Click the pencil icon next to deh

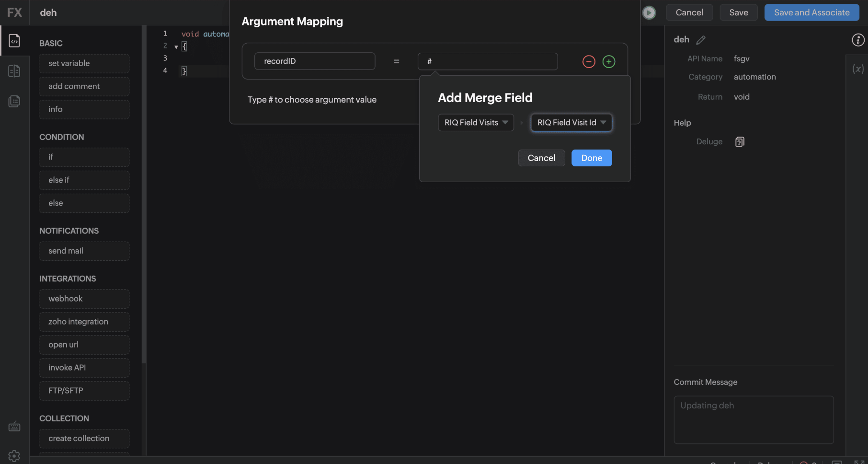[701, 40]
